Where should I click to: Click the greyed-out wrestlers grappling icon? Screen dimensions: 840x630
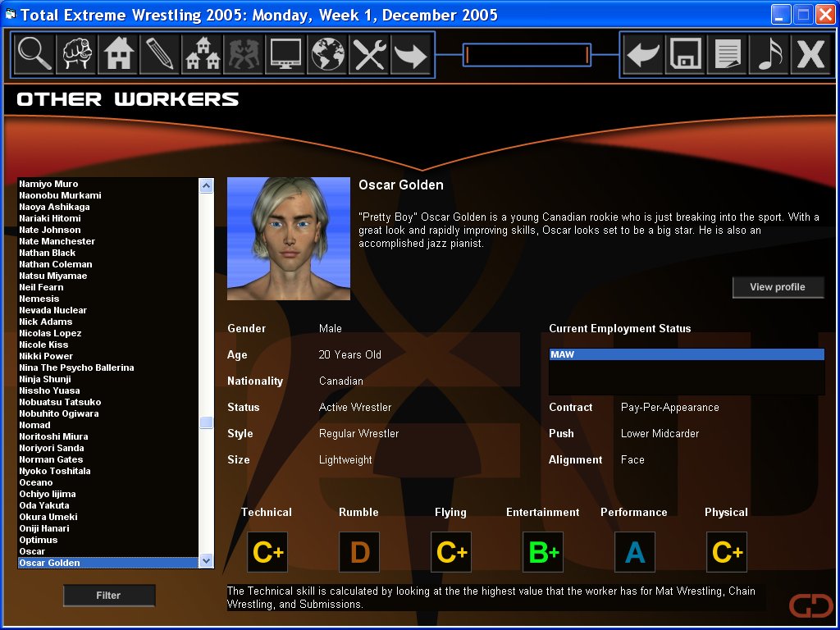[x=243, y=54]
